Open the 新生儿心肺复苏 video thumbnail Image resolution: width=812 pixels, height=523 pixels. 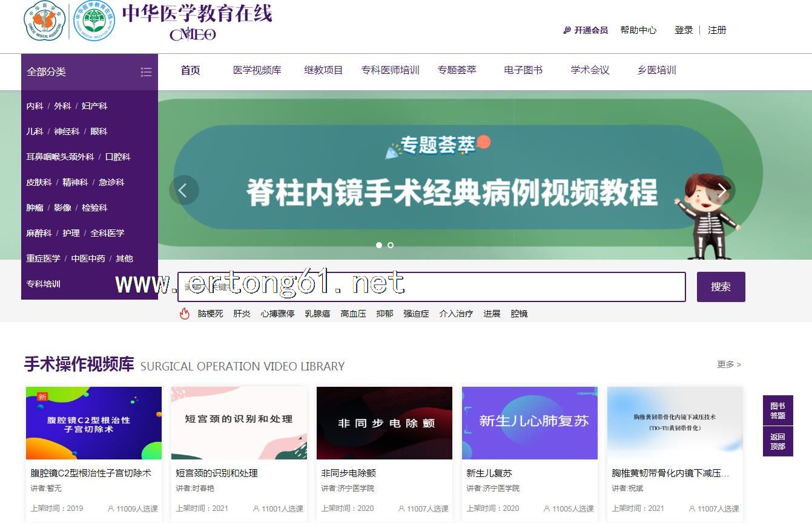click(x=529, y=423)
